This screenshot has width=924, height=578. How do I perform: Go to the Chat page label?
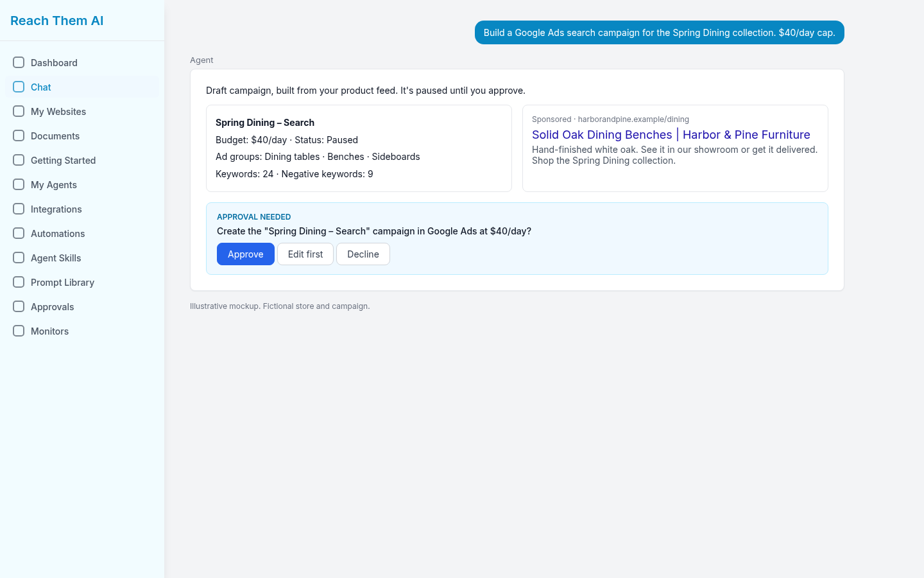(x=41, y=87)
